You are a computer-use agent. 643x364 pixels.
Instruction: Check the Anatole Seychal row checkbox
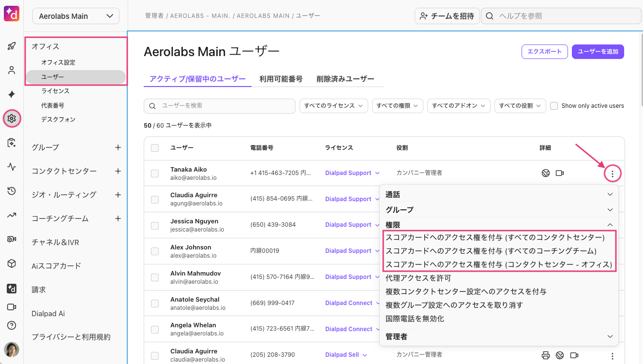click(x=155, y=304)
